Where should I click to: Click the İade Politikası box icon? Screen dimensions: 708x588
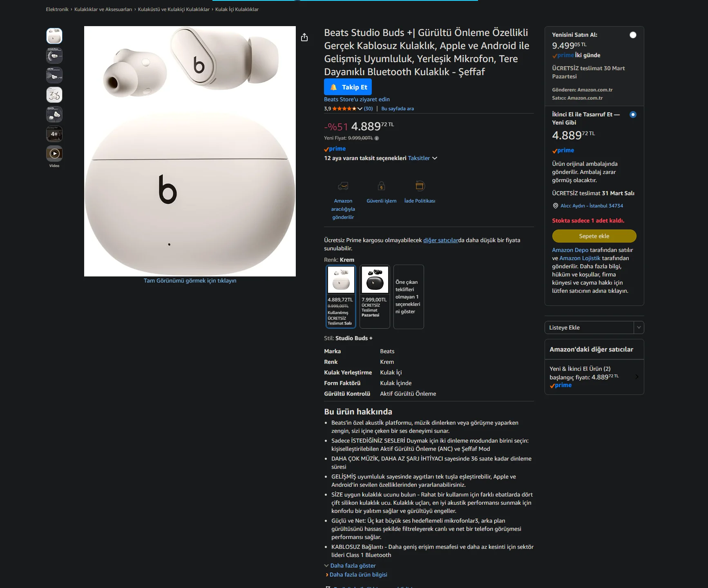420,186
